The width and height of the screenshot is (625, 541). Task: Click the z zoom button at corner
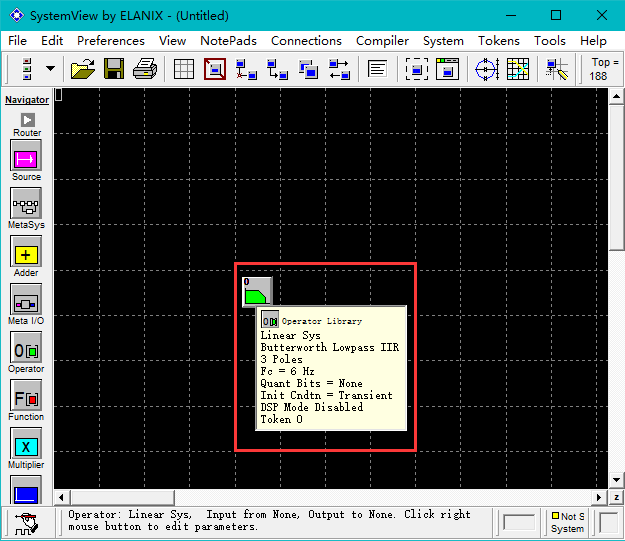617,498
